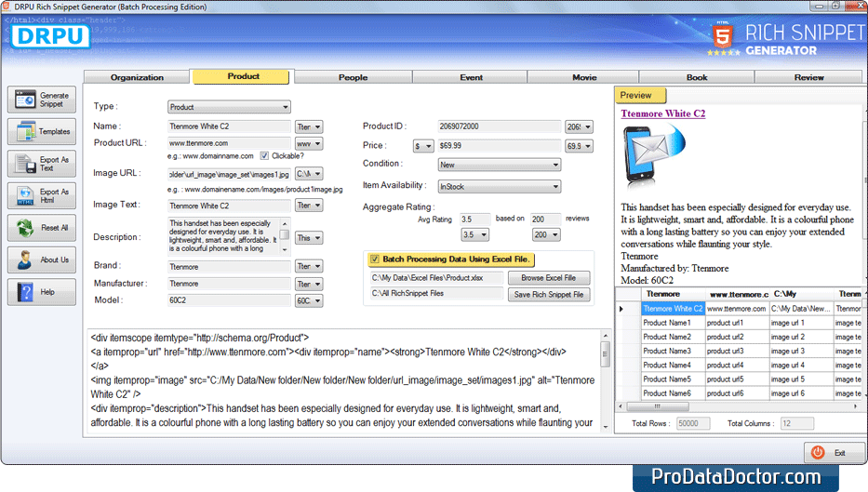
Task: Click the DRPU logo
Action: click(x=50, y=36)
